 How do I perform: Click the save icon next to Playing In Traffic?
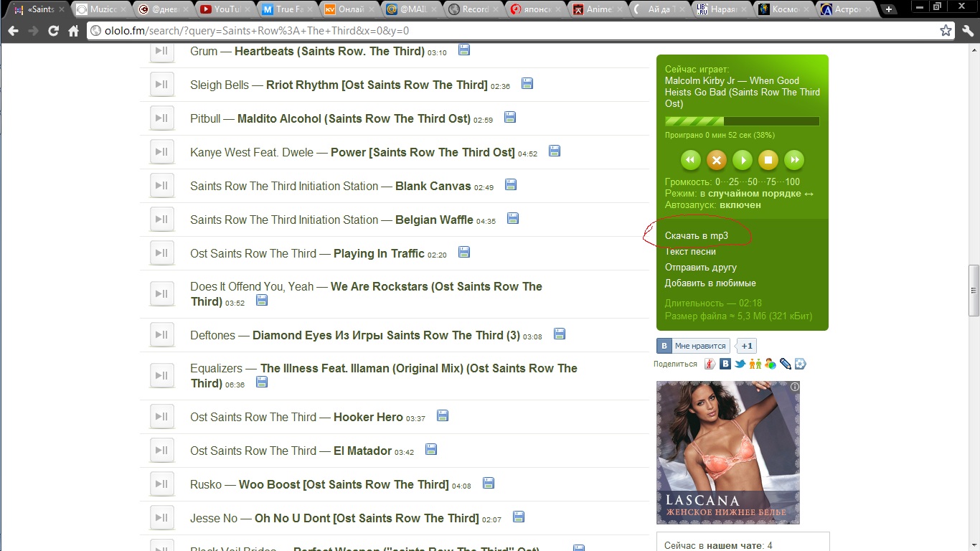(x=464, y=252)
